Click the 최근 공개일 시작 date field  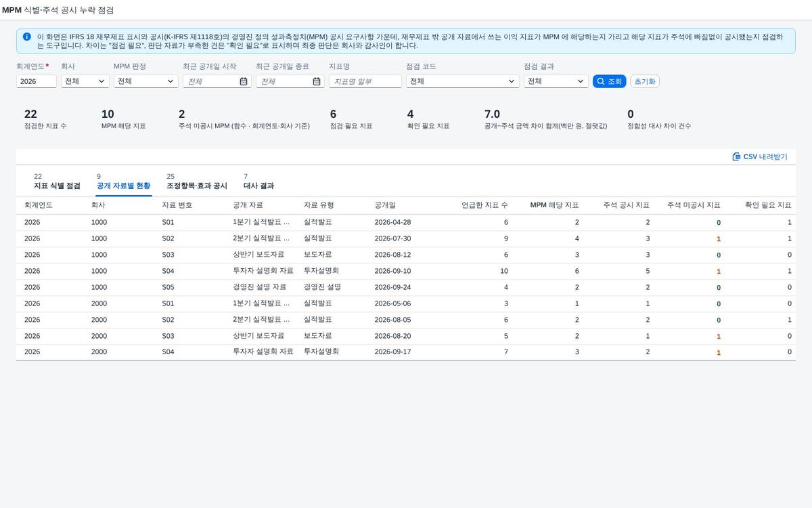point(217,81)
